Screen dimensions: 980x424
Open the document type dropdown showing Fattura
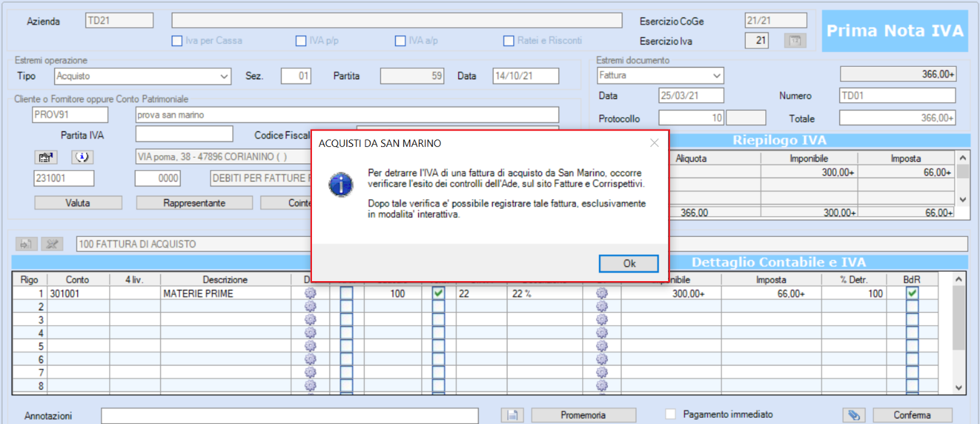(x=660, y=75)
